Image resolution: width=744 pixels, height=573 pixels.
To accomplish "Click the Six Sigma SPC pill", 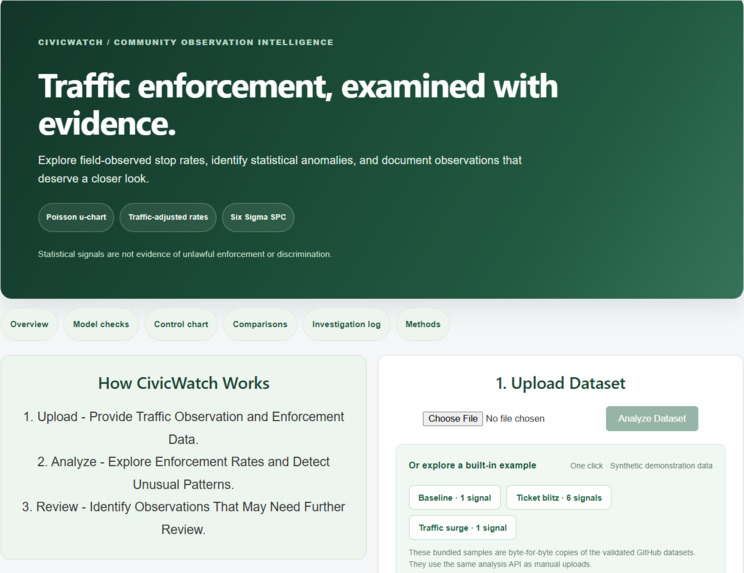I will pyautogui.click(x=258, y=217).
